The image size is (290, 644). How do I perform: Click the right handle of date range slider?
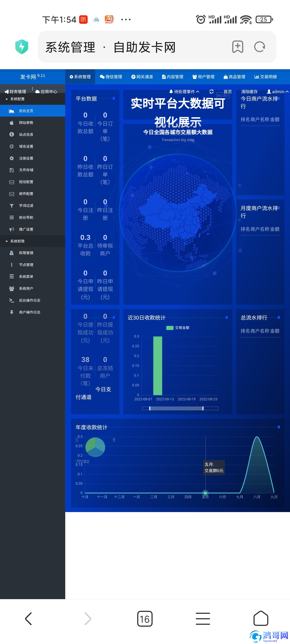203,409
